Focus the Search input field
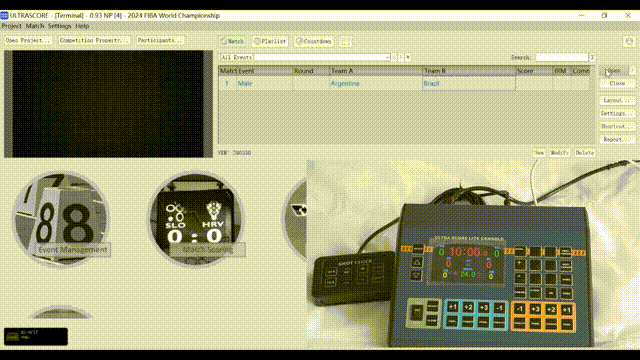The height and width of the screenshot is (360, 640). (x=562, y=58)
